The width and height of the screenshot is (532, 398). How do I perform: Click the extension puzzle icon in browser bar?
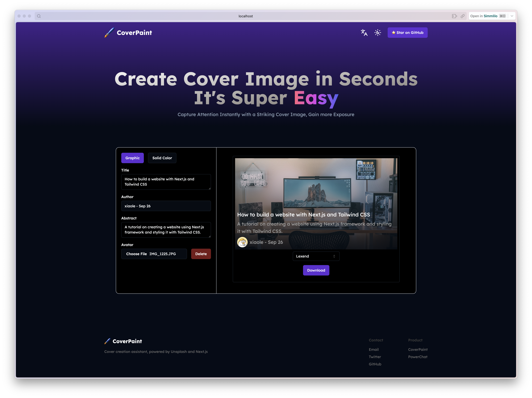(454, 16)
